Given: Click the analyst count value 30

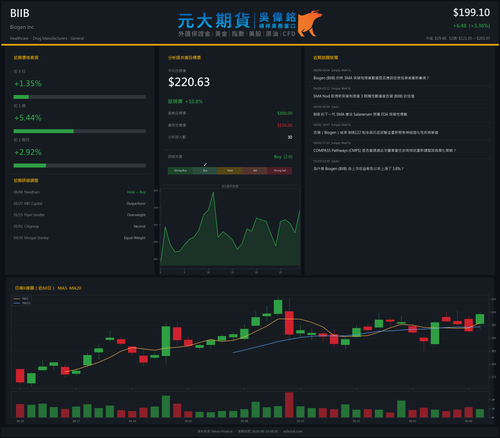Looking at the screenshot, I should pos(290,137).
